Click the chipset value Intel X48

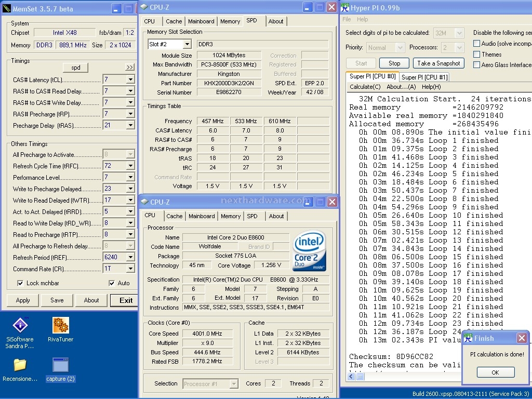coord(65,33)
